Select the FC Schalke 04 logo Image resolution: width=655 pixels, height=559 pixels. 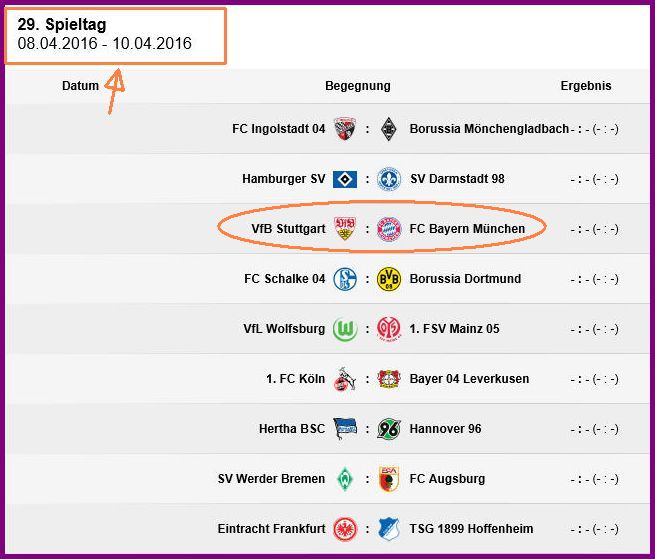345,279
